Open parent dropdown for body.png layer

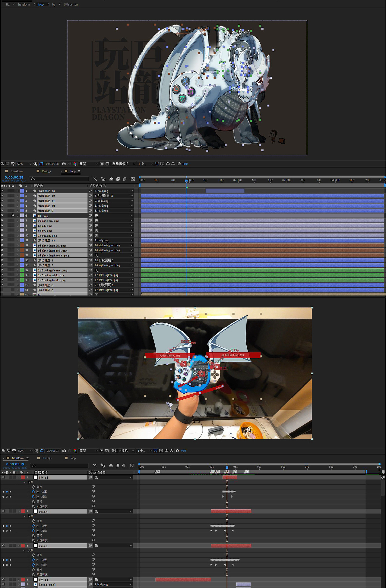pos(113,231)
